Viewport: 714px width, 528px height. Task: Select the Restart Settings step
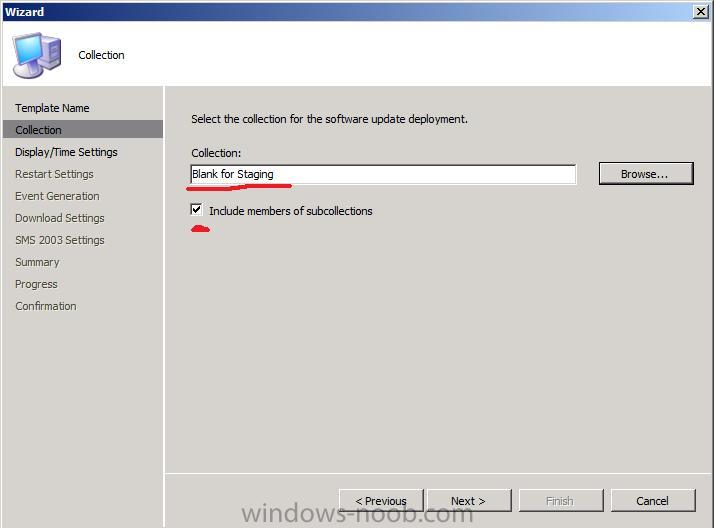[x=54, y=174]
